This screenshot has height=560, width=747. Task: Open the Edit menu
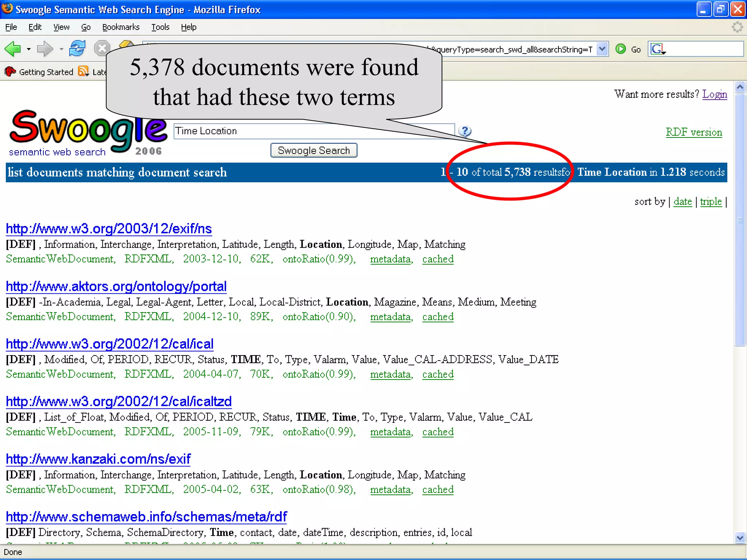point(35,27)
